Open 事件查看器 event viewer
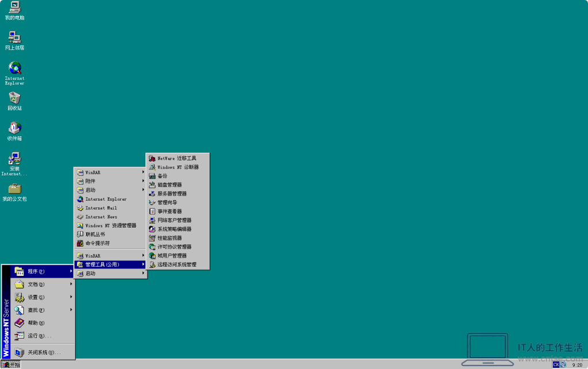The image size is (588, 369). [178, 212]
